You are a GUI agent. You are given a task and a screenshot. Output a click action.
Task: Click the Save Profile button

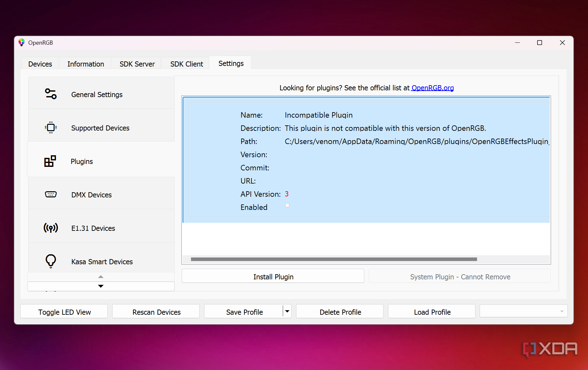pyautogui.click(x=244, y=312)
